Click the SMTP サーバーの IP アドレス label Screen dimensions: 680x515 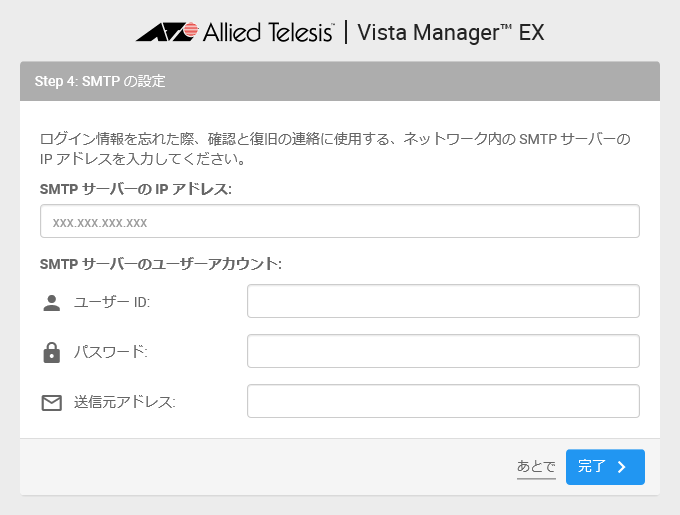(x=136, y=189)
